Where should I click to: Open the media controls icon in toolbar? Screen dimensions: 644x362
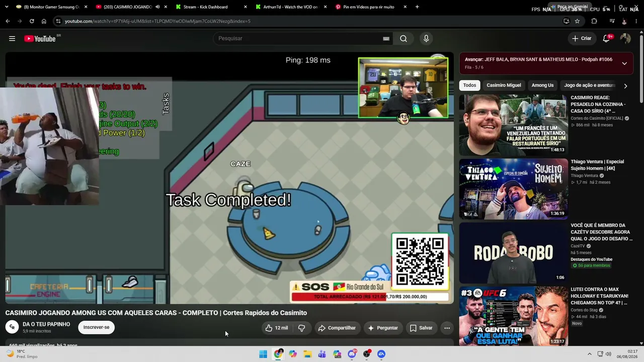click(612, 21)
